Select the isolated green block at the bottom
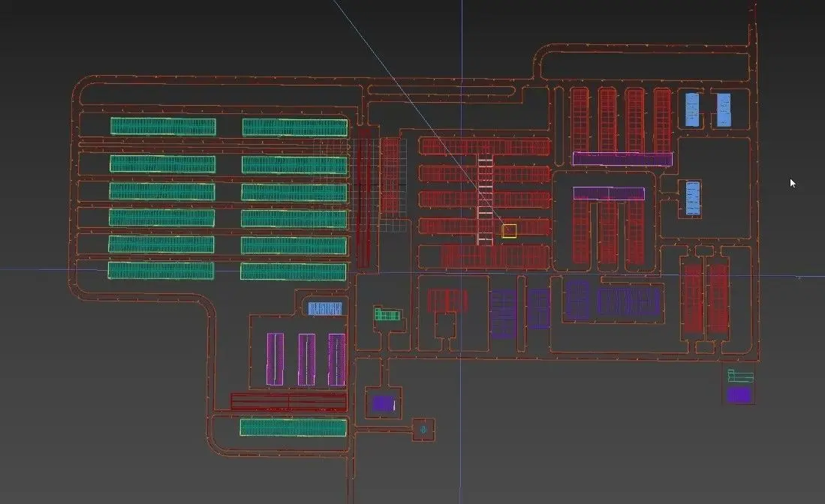The height and width of the screenshot is (504, 825). coord(293,427)
